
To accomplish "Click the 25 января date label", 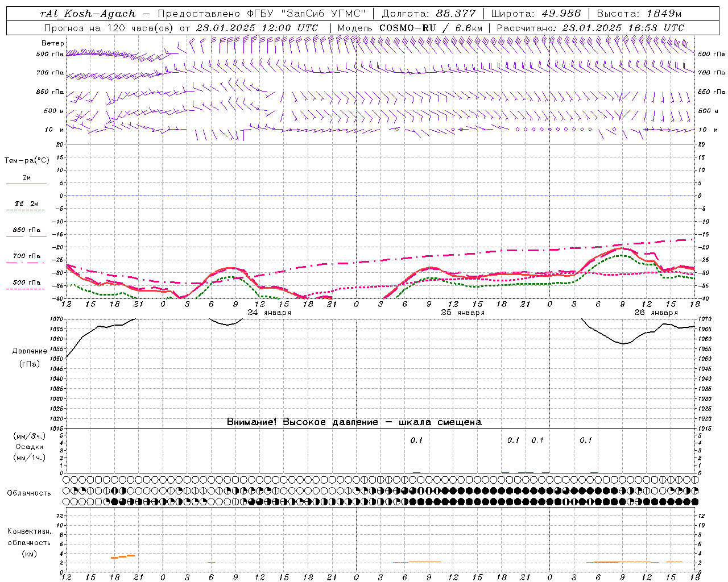I will (463, 313).
